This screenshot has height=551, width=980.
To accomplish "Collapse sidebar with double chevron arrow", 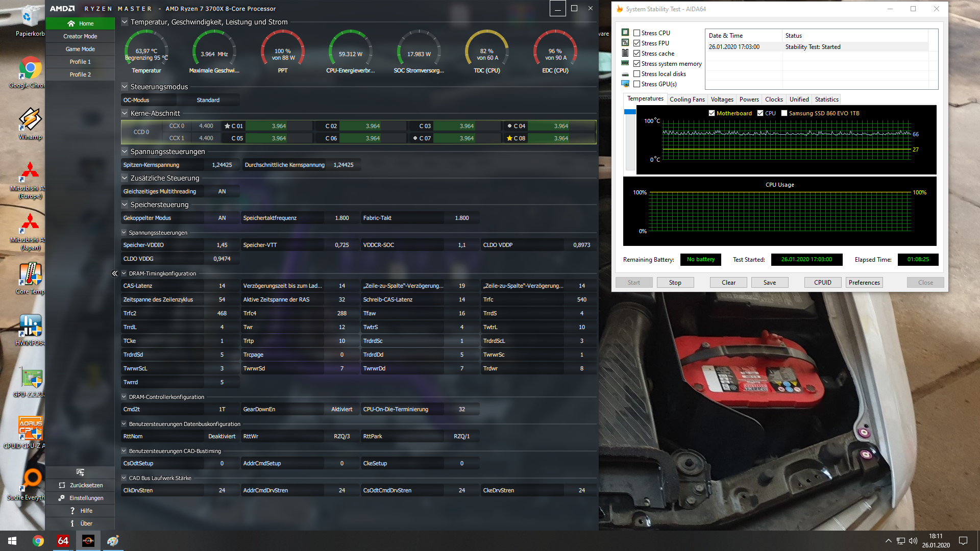I will point(115,273).
